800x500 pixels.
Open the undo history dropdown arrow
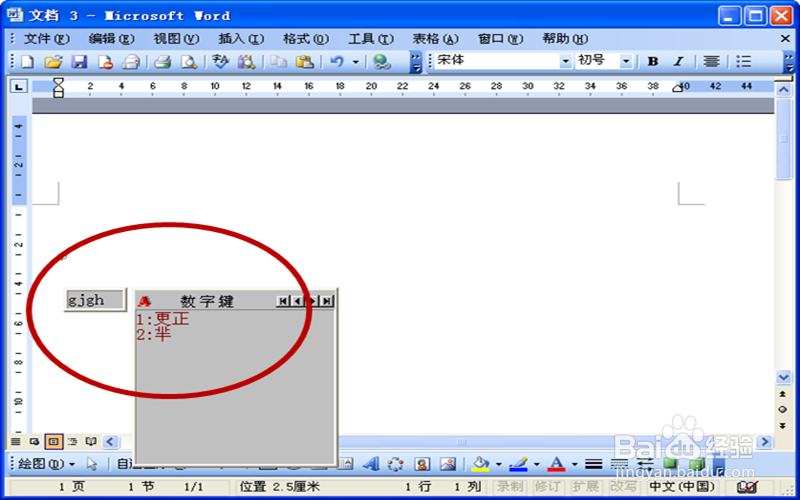[356, 62]
